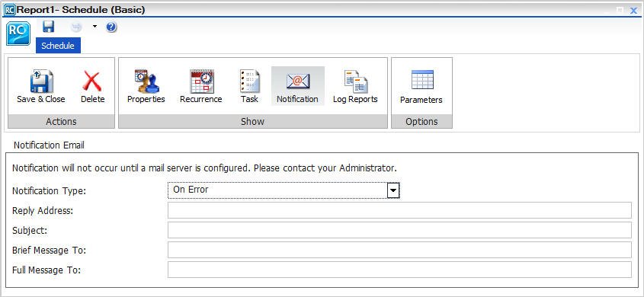The width and height of the screenshot is (644, 297).
Task: Click the Brief Message To field
Action: coord(399,250)
